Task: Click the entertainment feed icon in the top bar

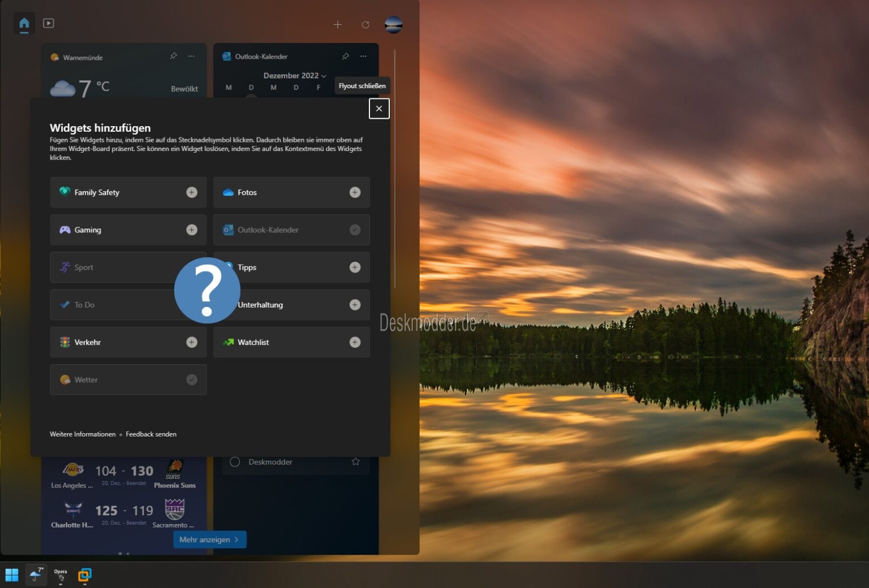Action: [x=49, y=23]
